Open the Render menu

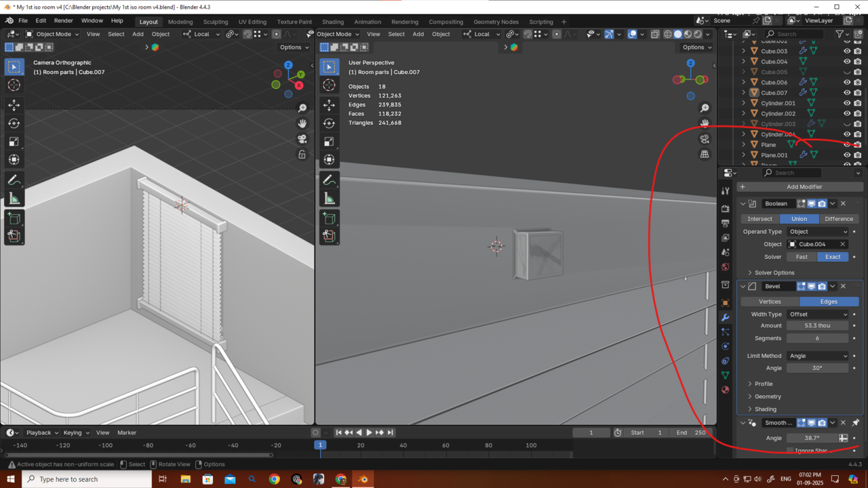[63, 21]
